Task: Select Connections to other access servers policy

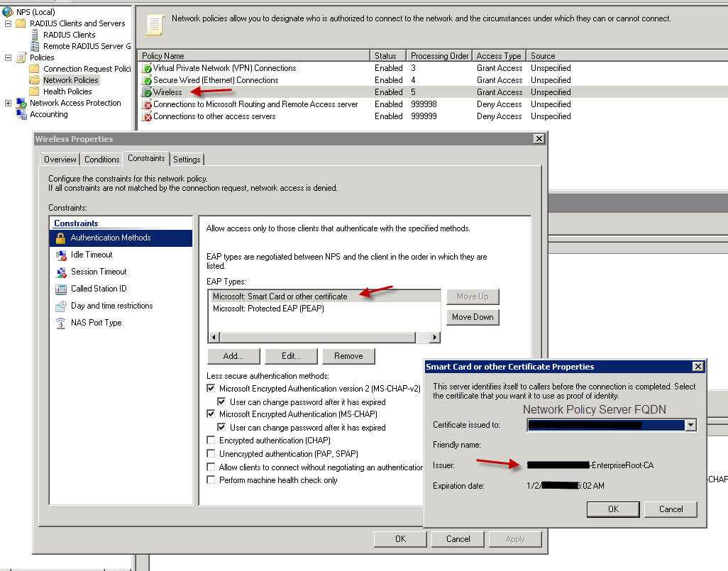Action: coord(214,116)
